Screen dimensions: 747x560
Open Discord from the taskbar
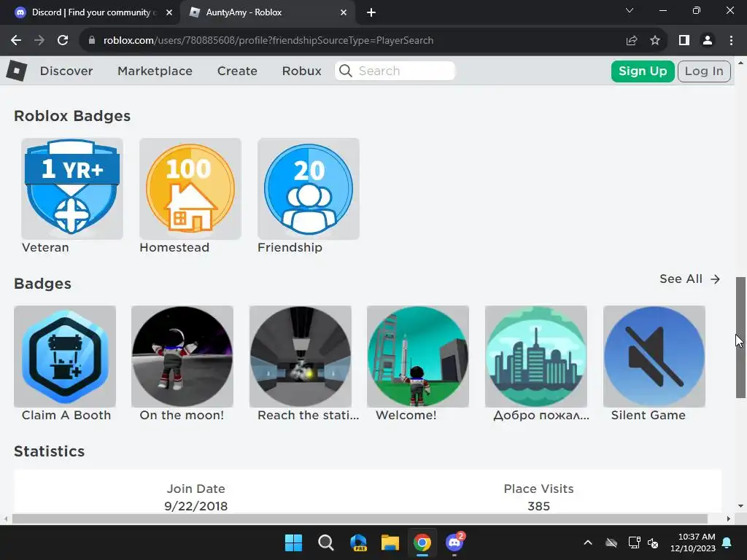(x=454, y=542)
